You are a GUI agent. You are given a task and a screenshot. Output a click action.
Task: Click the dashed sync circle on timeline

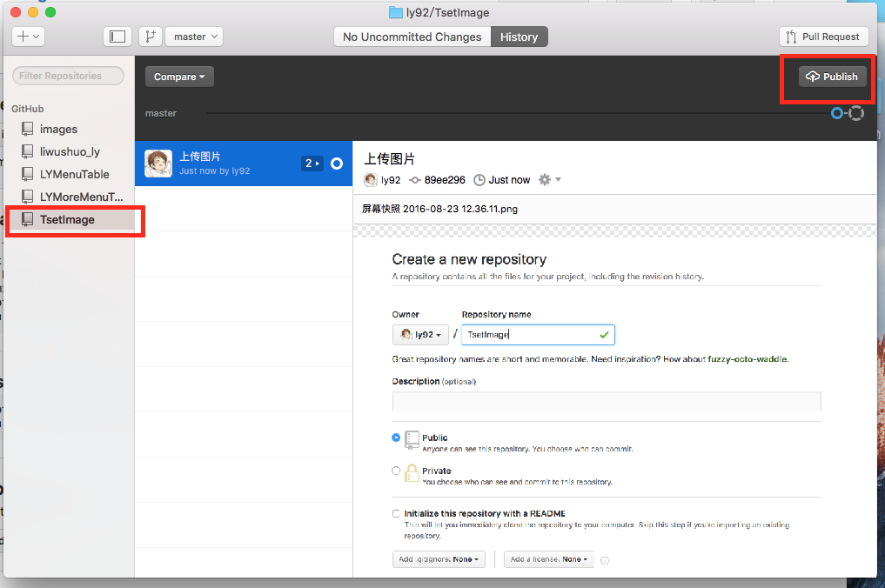[856, 113]
